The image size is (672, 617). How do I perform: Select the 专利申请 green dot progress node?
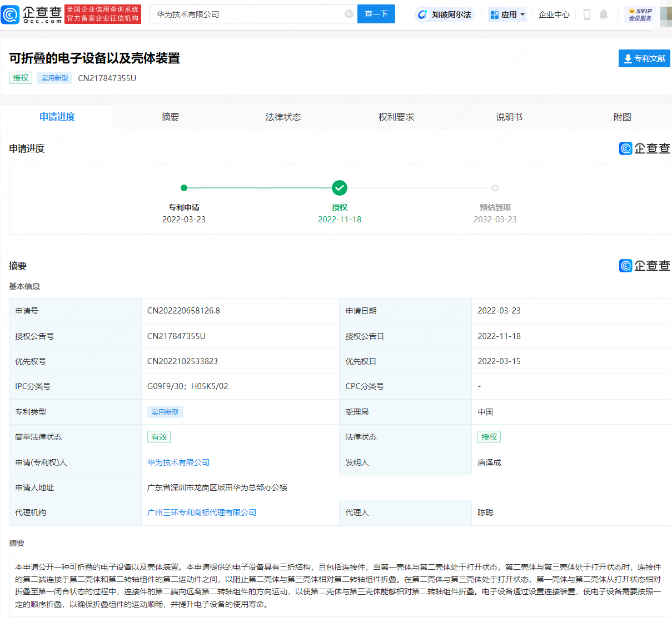pos(184,188)
